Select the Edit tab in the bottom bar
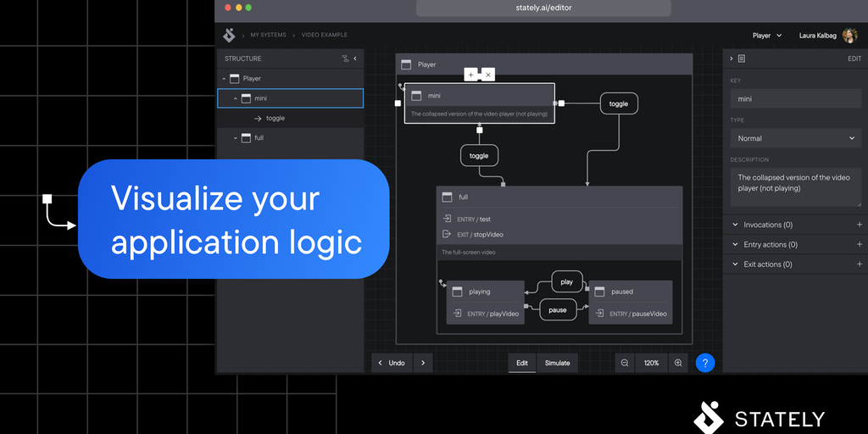The width and height of the screenshot is (868, 434). pyautogui.click(x=522, y=363)
